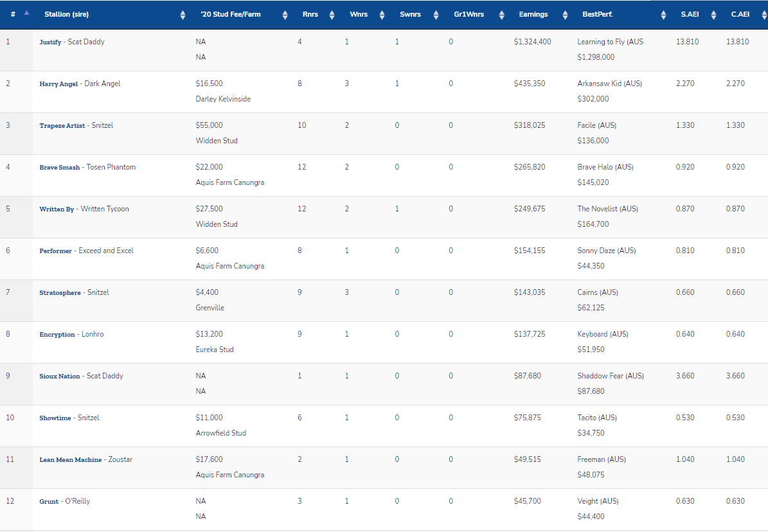768x532 pixels.
Task: Open Sioux Nation stallion link
Action: point(60,377)
